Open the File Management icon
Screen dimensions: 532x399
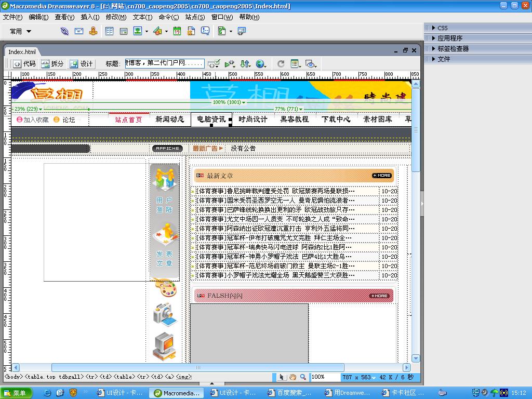[245, 63]
